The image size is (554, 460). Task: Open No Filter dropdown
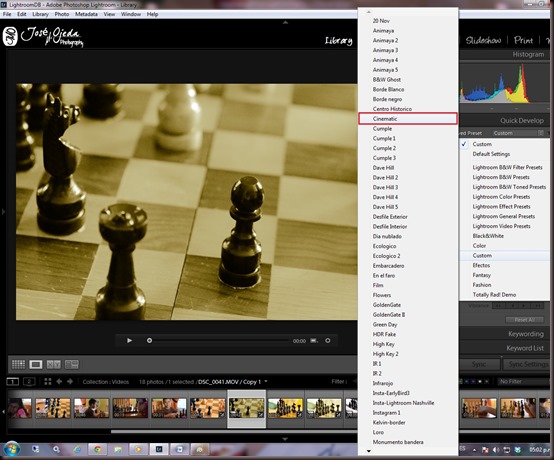coord(524,381)
